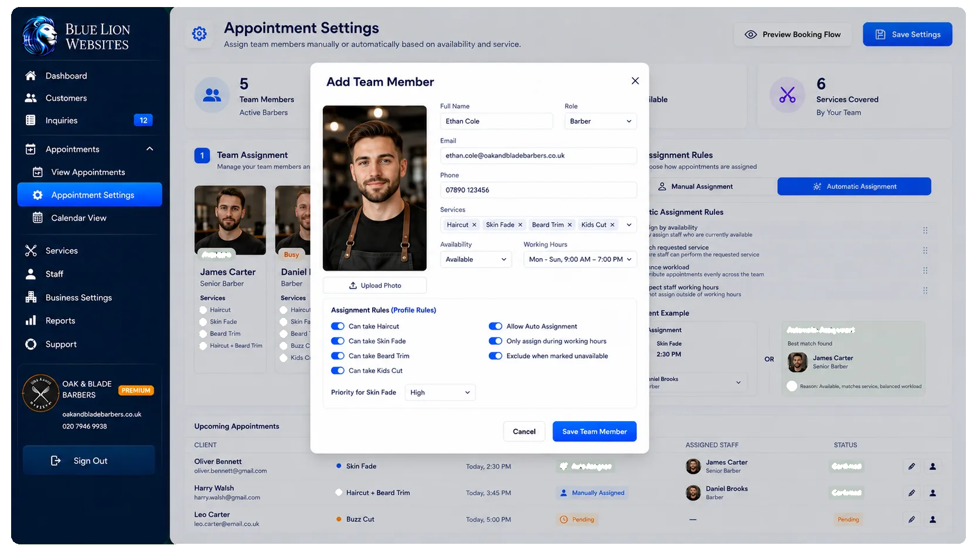Click the gear icon beside Appointment Settings title
Screen dimensions: 980x552
pos(199,34)
